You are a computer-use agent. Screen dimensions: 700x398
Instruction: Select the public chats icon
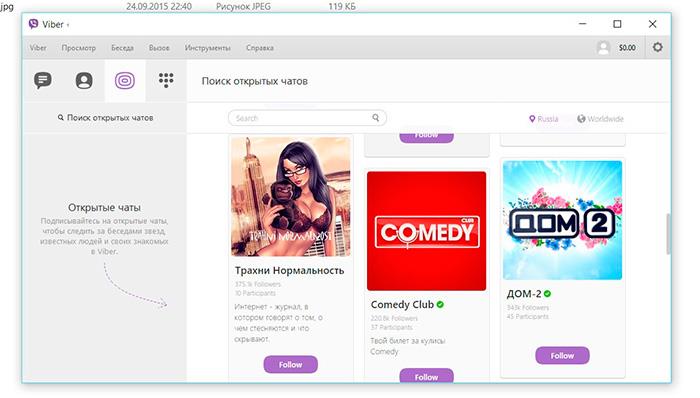125,81
